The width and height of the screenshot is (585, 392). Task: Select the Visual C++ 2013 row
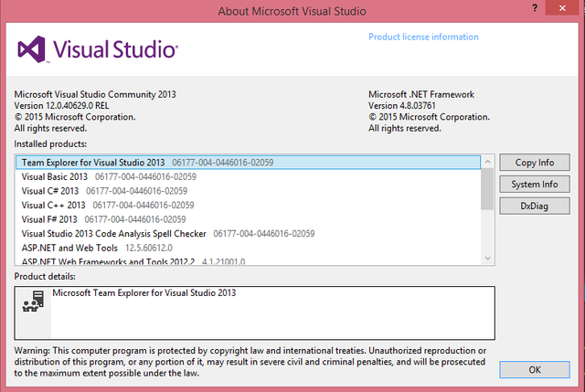pyautogui.click(x=248, y=205)
